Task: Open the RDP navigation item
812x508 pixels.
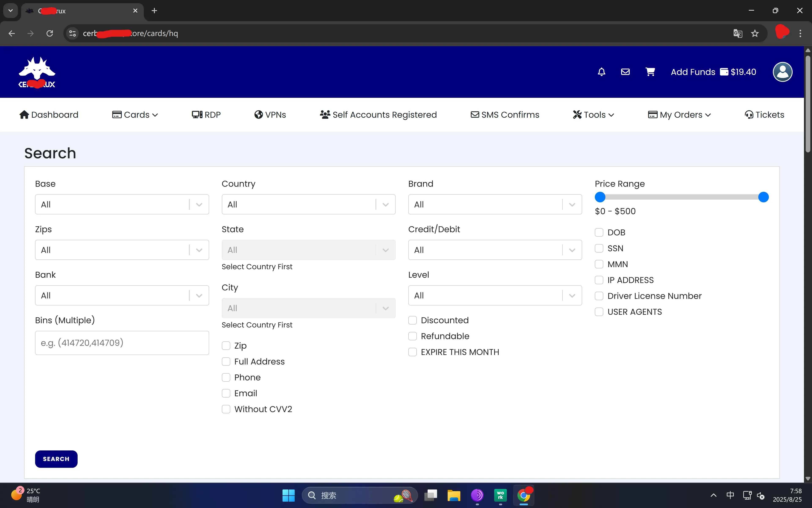Action: pyautogui.click(x=206, y=115)
